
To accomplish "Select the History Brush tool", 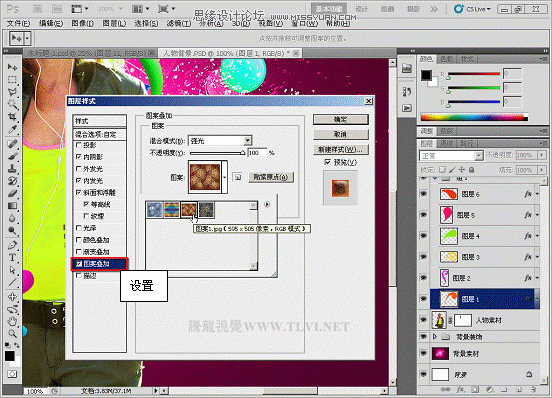I will pyautogui.click(x=12, y=181).
